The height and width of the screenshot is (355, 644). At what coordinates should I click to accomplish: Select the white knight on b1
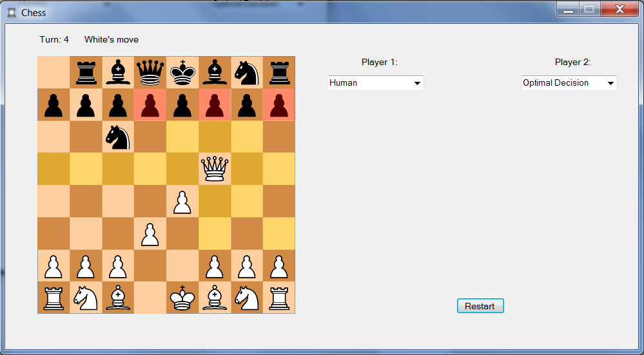click(86, 298)
